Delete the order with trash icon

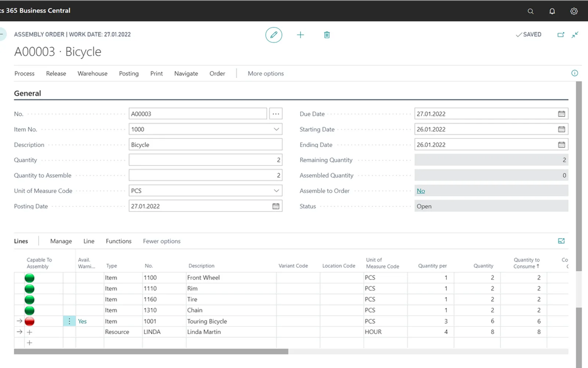click(x=327, y=35)
